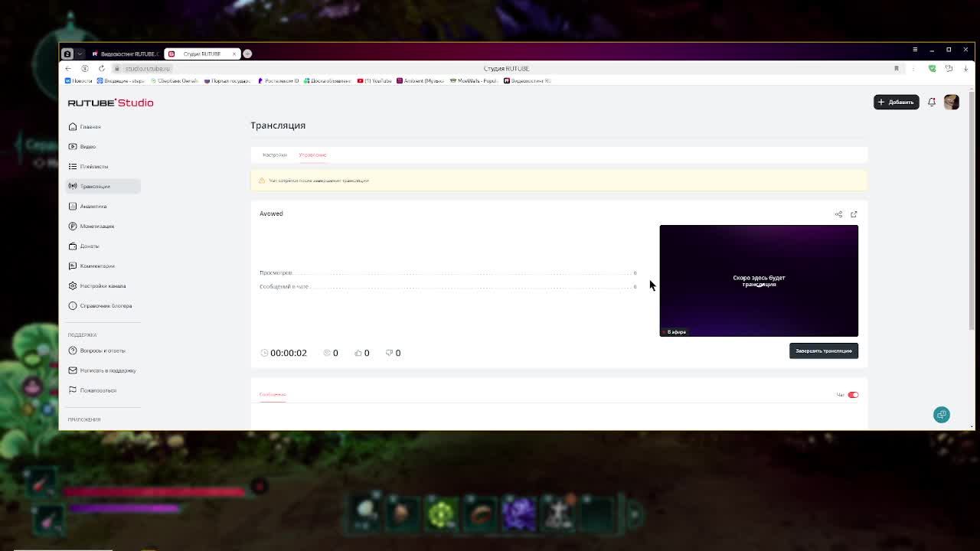The image size is (980, 551).
Task: Open the Сбербанк Онлайн bookmark
Action: pos(174,80)
